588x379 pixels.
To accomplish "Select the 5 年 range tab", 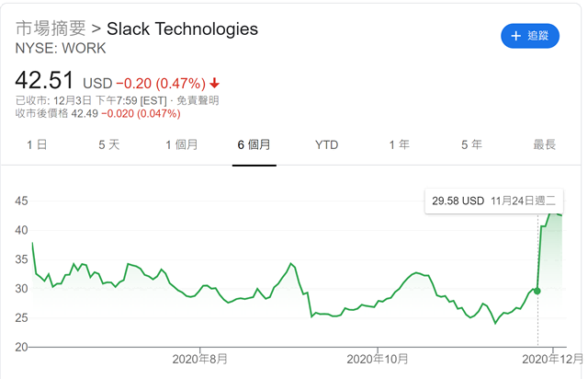I will 471,144.
